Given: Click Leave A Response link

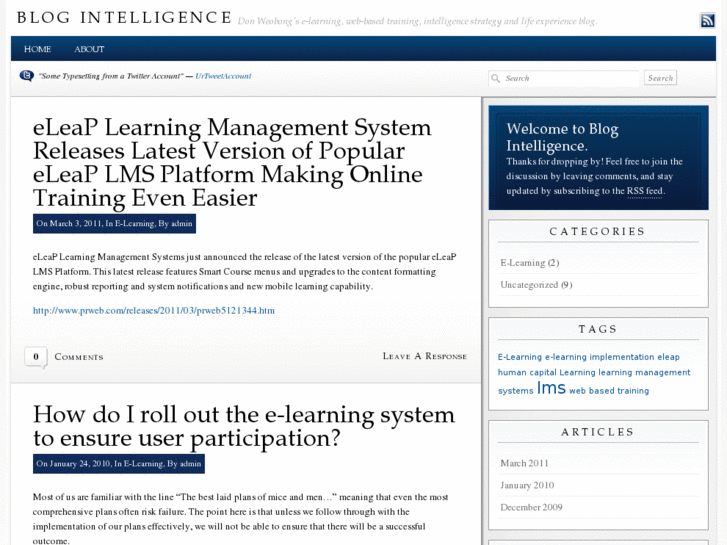Looking at the screenshot, I should point(425,356).
